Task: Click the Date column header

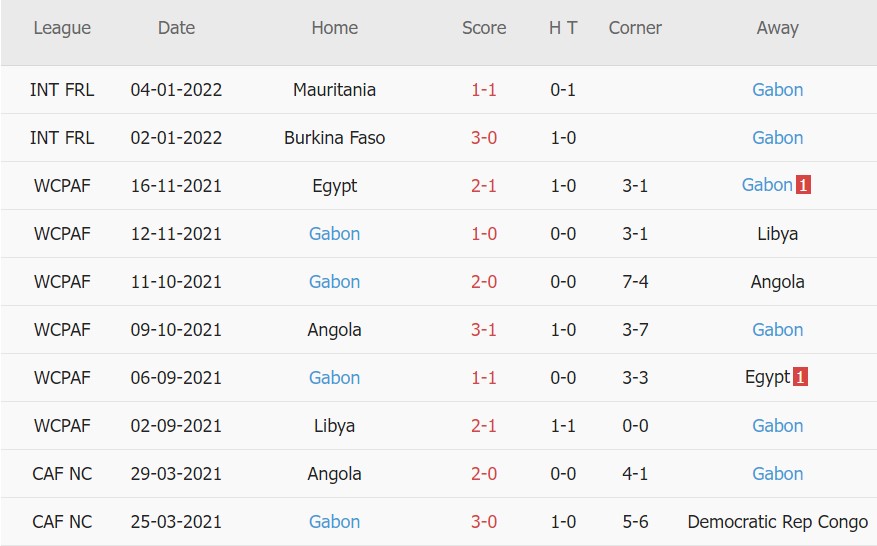Action: (x=176, y=28)
